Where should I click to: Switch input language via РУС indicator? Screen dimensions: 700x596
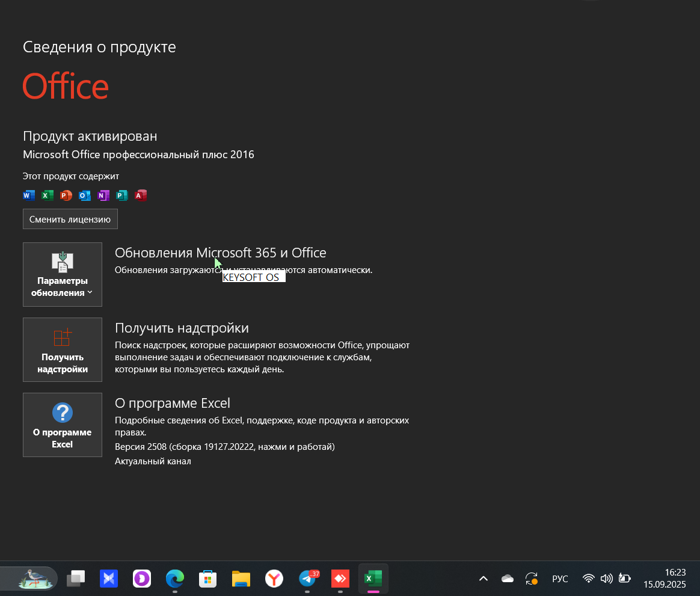(x=560, y=579)
